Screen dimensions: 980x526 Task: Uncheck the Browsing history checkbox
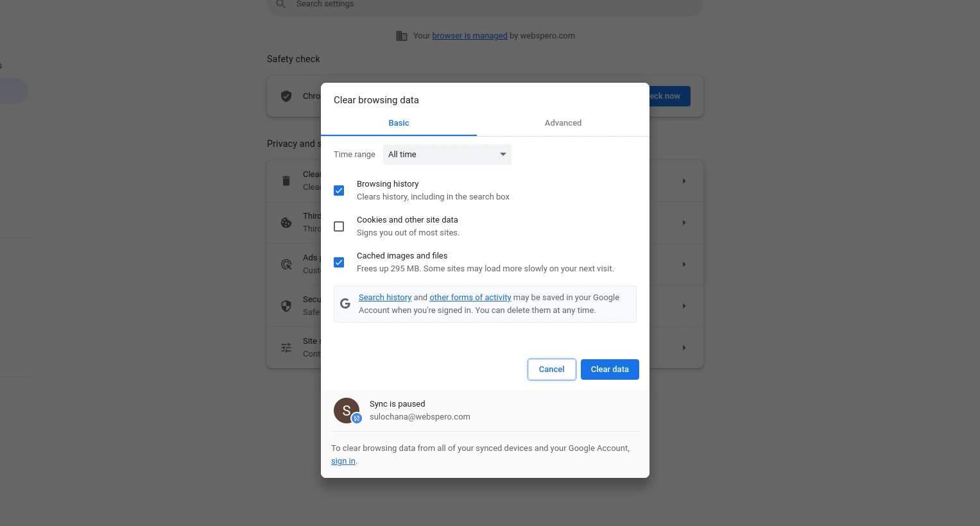click(x=339, y=191)
